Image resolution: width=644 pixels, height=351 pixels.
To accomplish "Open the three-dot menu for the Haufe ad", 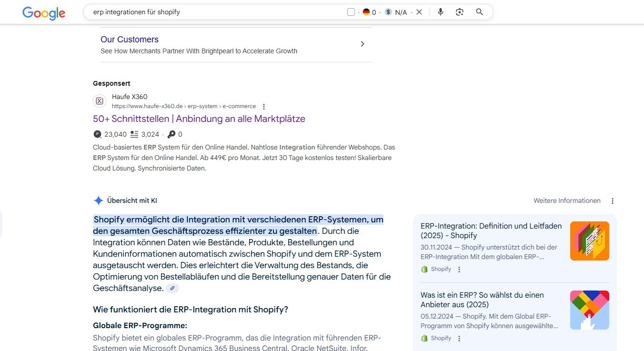I will [264, 107].
